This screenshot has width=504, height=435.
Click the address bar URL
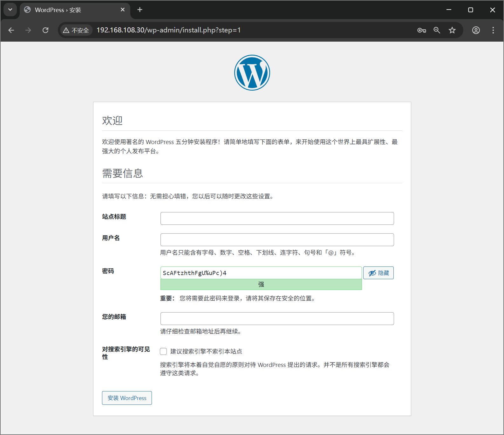point(168,30)
